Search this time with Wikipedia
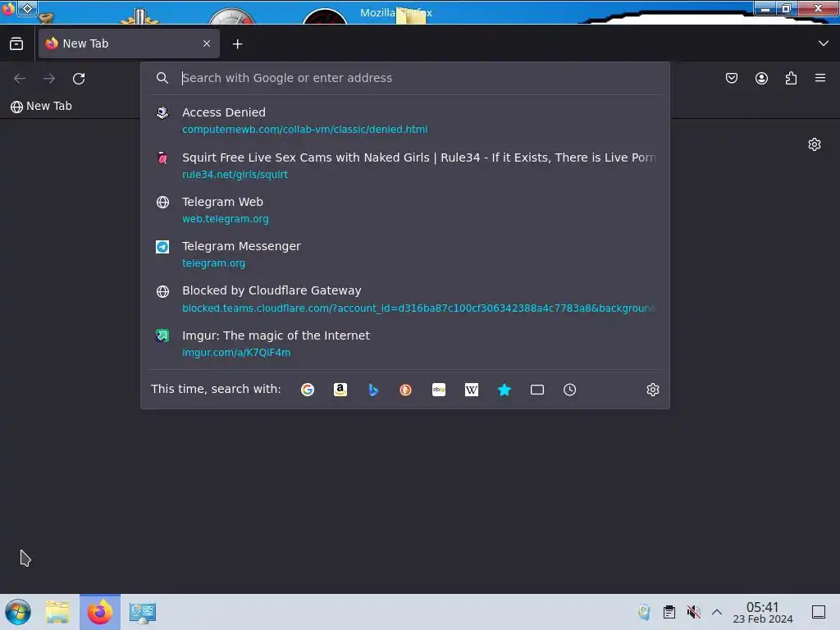This screenshot has width=840, height=630. [x=472, y=390]
